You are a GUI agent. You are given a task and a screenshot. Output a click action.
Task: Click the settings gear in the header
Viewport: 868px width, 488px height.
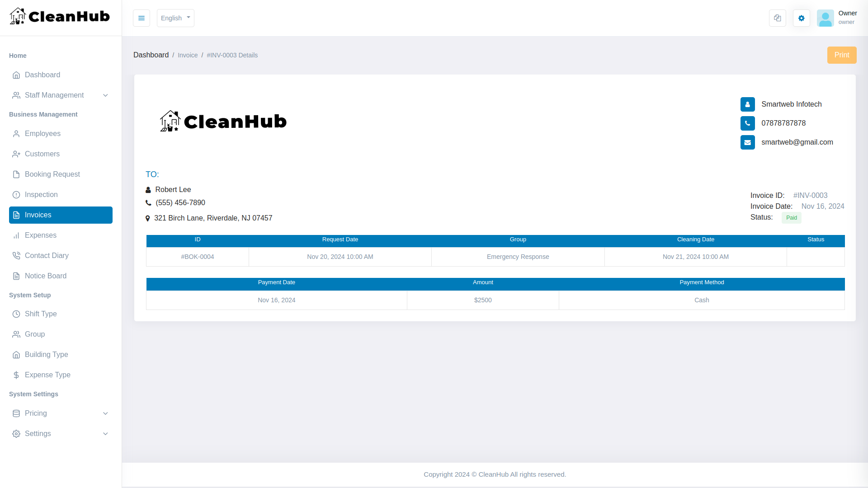pos(801,18)
